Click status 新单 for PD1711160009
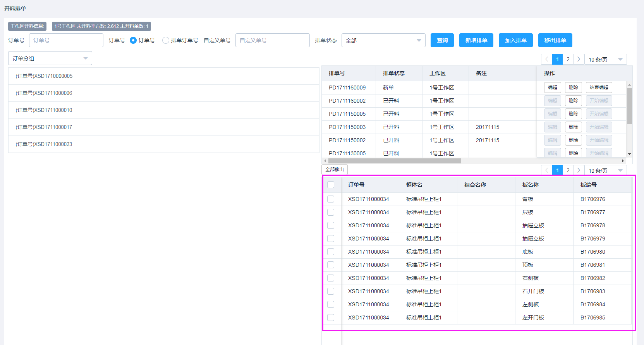The image size is (644, 345). coord(388,88)
